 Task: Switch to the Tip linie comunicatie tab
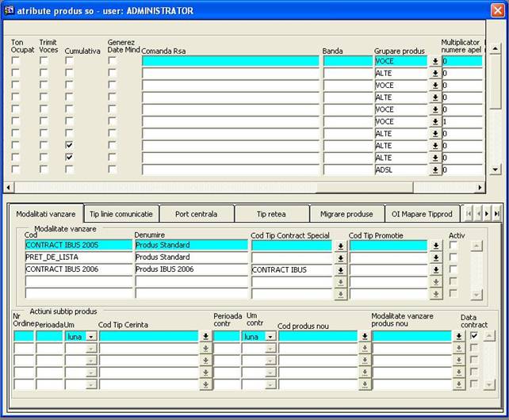121,214
